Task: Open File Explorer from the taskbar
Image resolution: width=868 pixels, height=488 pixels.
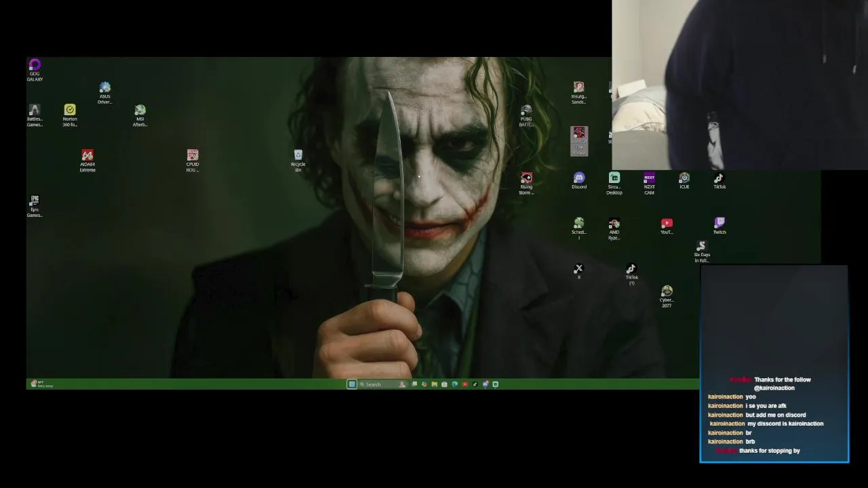Action: 434,384
